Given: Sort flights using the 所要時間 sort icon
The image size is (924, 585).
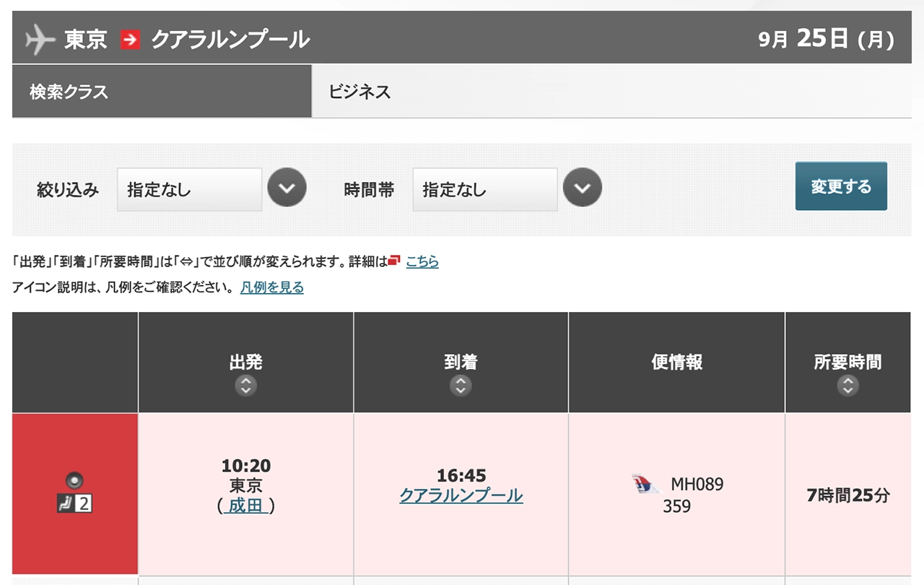Looking at the screenshot, I should 847,386.
